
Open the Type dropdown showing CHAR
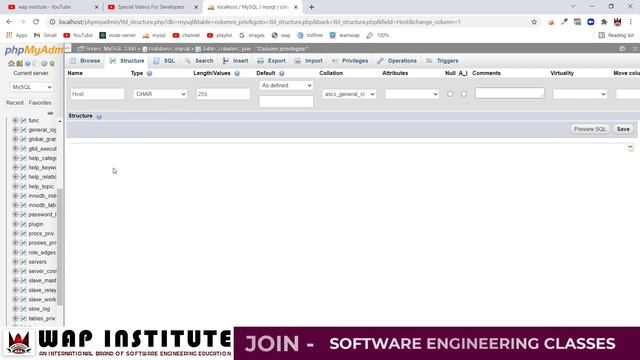pos(160,94)
